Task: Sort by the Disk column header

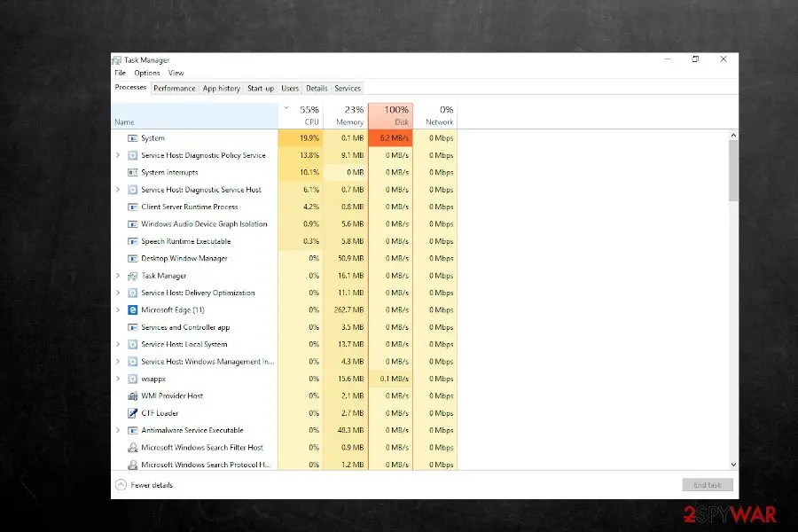Action: (x=390, y=115)
